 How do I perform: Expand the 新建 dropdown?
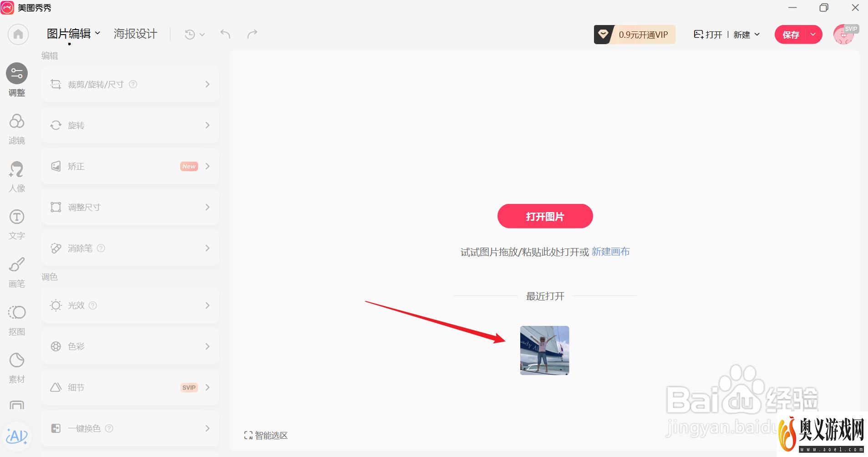pyautogui.click(x=746, y=35)
